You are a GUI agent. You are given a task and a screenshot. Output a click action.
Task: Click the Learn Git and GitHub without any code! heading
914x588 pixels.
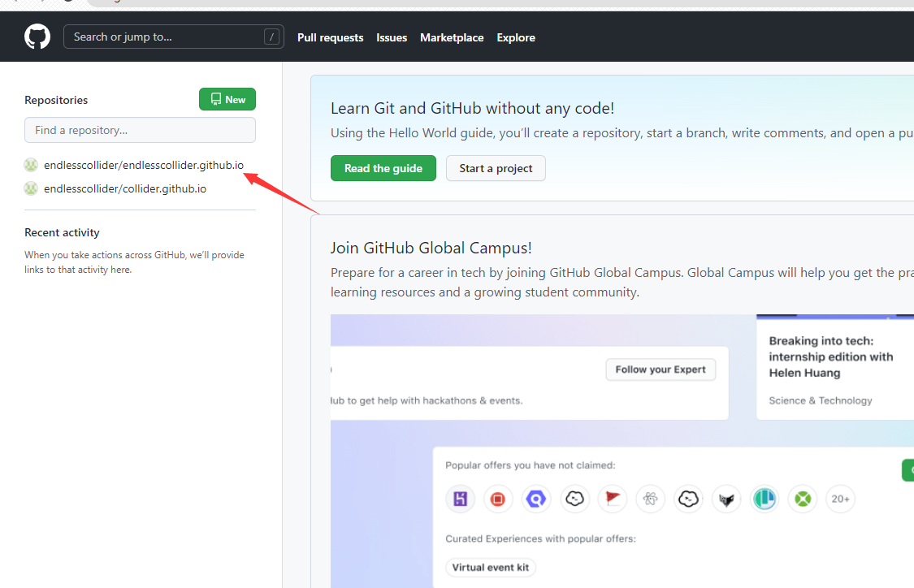[x=472, y=108]
